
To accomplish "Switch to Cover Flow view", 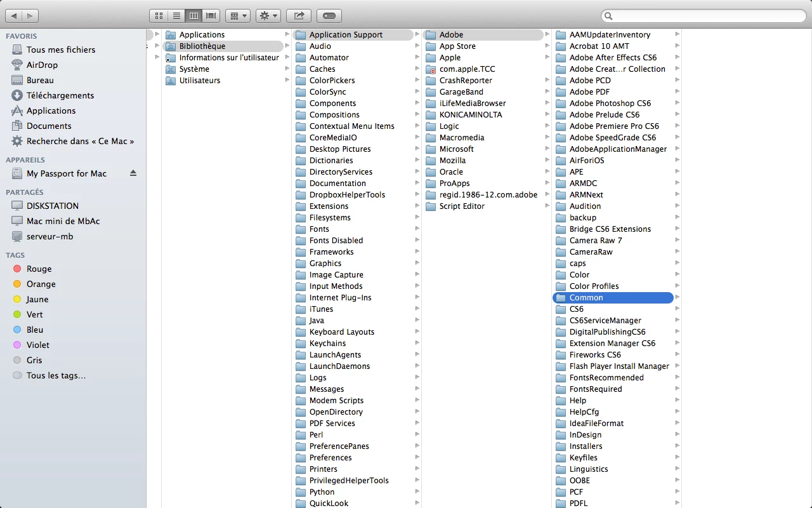I will (x=211, y=15).
